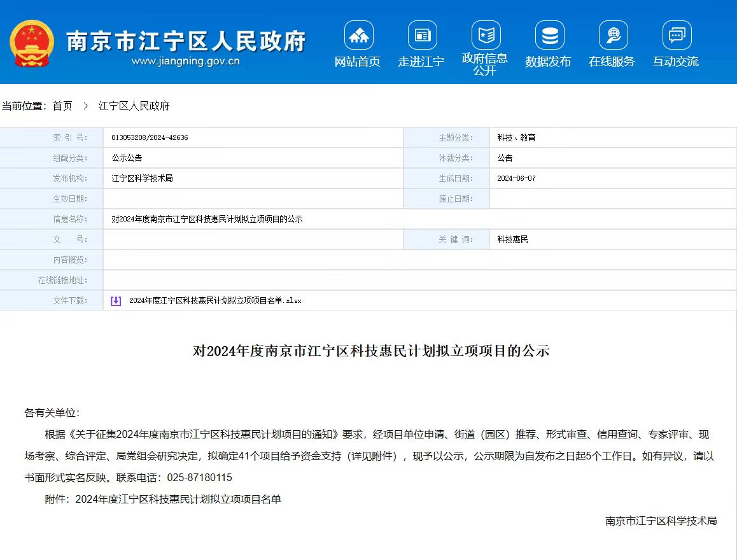
Task: Click the national emblem logo
Action: 31,43
